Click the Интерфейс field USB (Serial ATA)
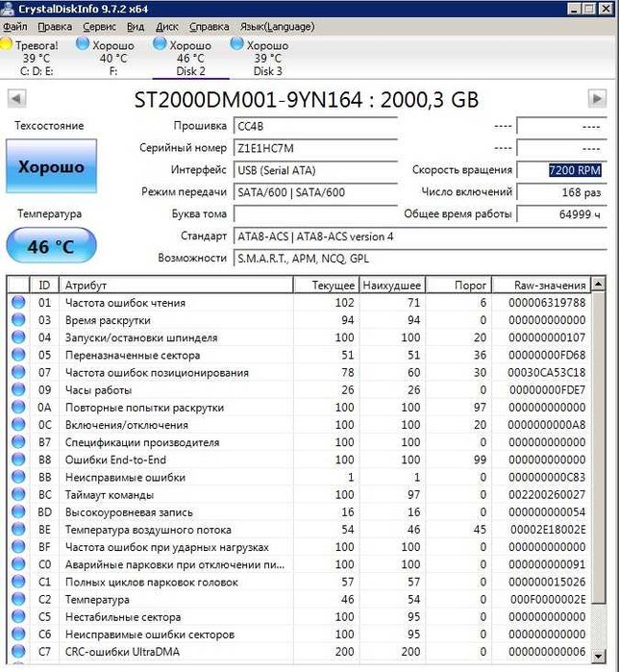Screen dimensions: 619x672 coord(315,170)
